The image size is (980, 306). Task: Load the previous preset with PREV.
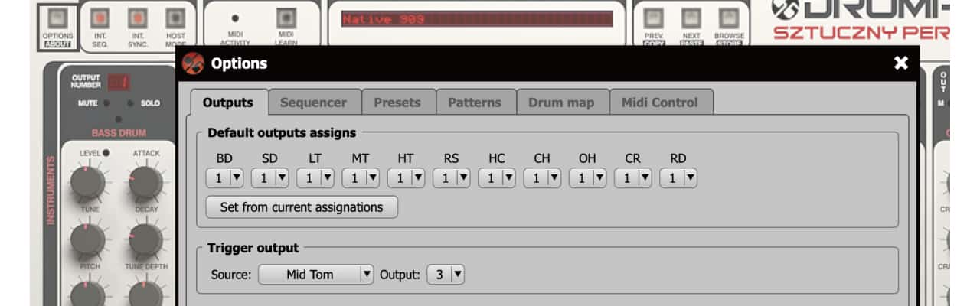[653, 17]
